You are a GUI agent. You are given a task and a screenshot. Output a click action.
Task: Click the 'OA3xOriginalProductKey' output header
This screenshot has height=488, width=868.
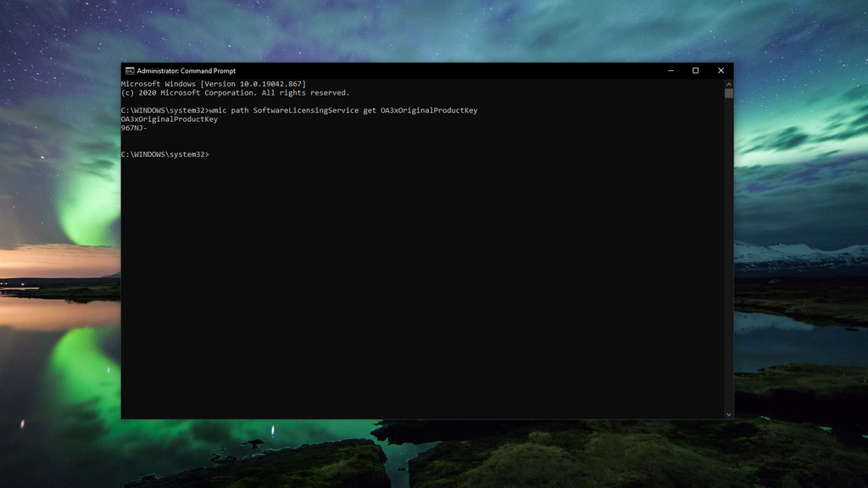(170, 119)
